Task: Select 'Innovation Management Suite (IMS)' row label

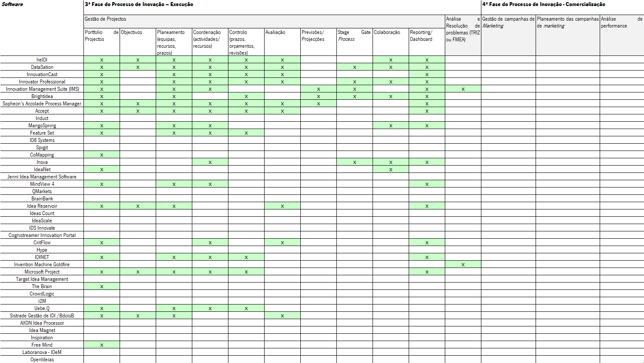Action: (43, 89)
